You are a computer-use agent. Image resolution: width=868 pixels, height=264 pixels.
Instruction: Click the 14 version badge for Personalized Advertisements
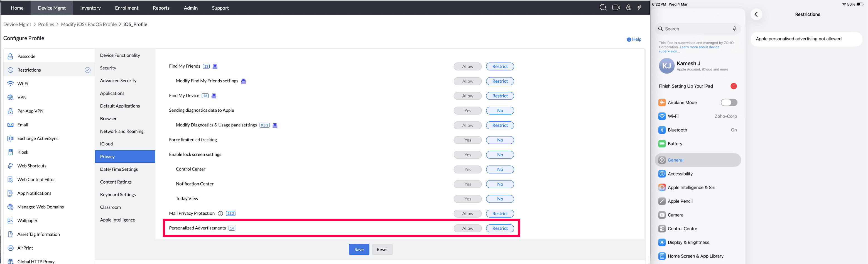click(232, 228)
